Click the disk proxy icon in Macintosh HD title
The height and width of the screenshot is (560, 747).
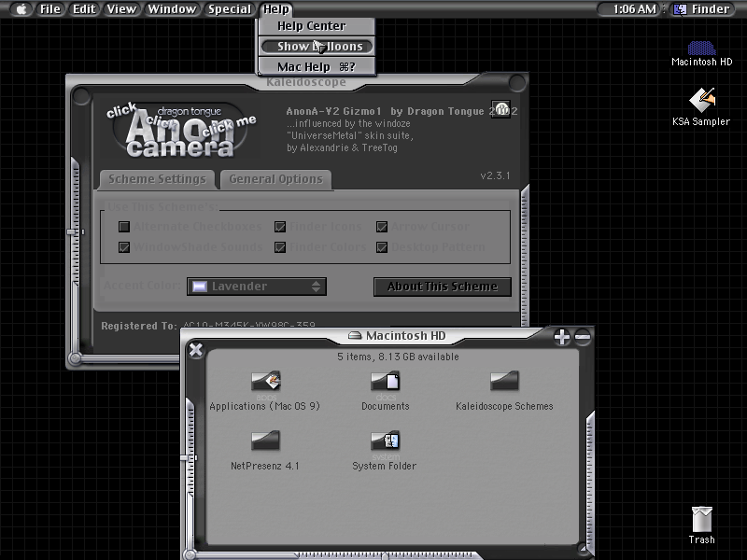[x=355, y=336]
